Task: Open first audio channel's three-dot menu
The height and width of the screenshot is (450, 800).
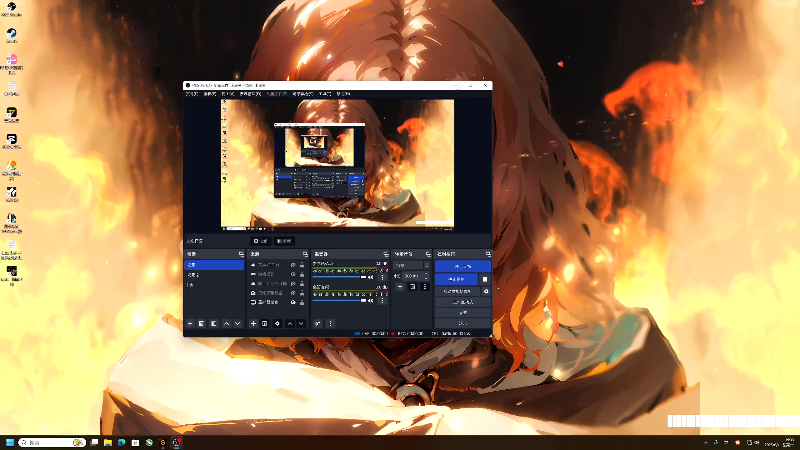Action: pyautogui.click(x=382, y=277)
